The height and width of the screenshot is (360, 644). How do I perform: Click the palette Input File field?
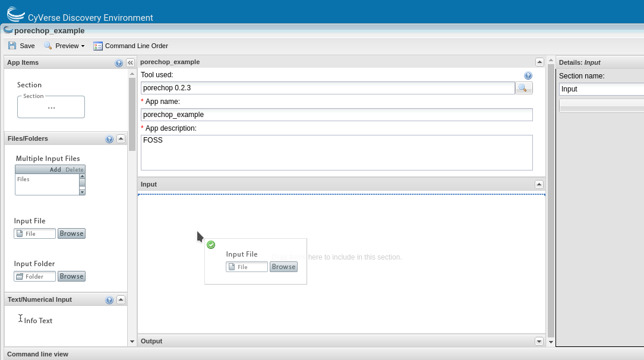34,233
